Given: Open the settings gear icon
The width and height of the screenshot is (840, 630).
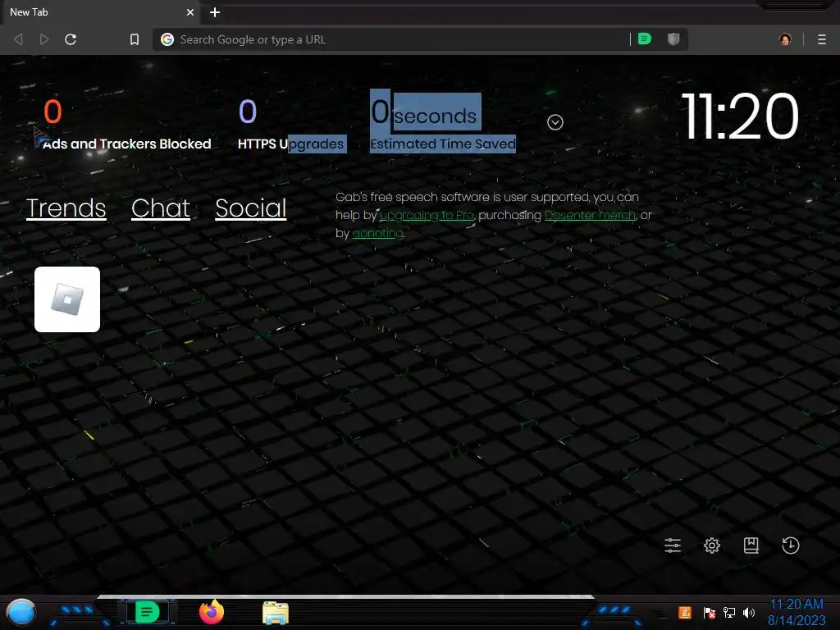Looking at the screenshot, I should [x=712, y=546].
